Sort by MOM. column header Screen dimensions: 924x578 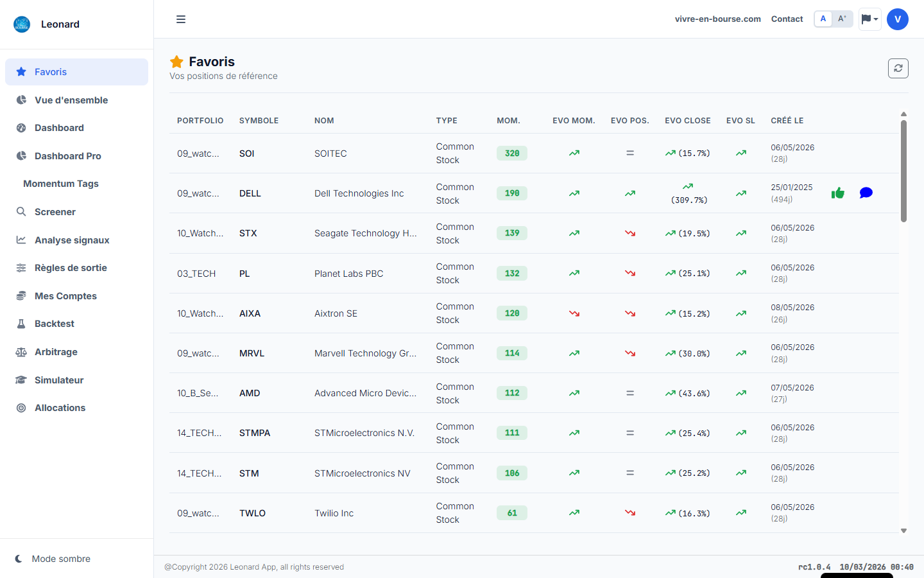[508, 121]
